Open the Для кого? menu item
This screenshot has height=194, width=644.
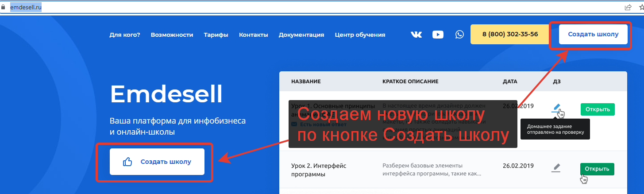[125, 35]
